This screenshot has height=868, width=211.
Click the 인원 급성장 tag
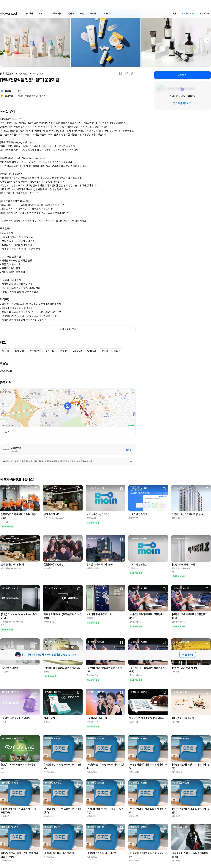pos(77,351)
